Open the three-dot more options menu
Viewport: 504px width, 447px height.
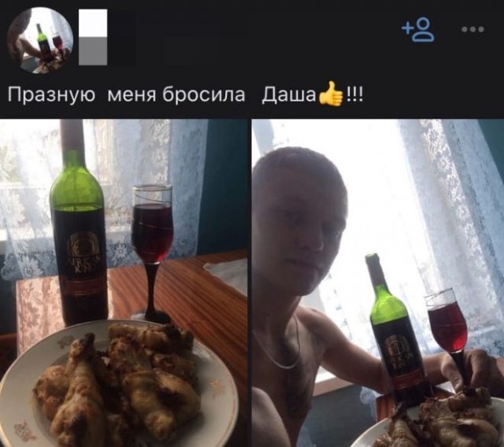pos(472,30)
